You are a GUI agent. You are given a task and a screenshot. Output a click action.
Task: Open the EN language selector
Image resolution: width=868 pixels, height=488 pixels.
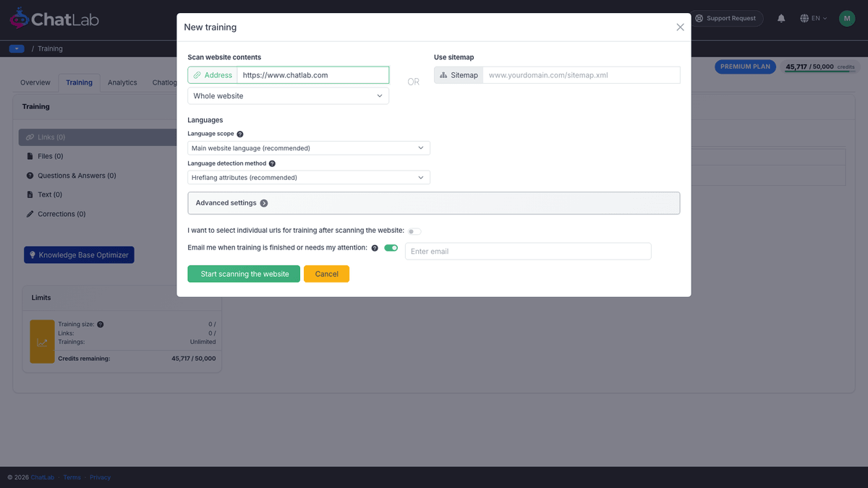(x=814, y=18)
